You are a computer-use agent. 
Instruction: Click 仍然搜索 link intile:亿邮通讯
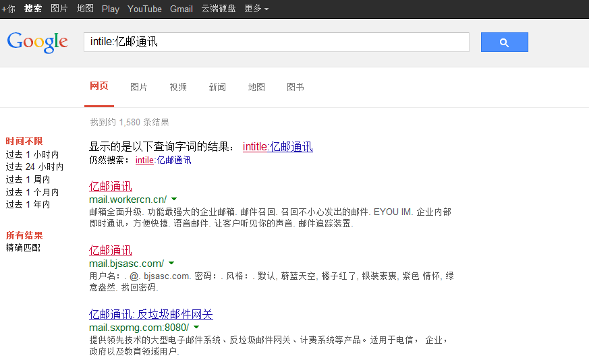coord(163,160)
